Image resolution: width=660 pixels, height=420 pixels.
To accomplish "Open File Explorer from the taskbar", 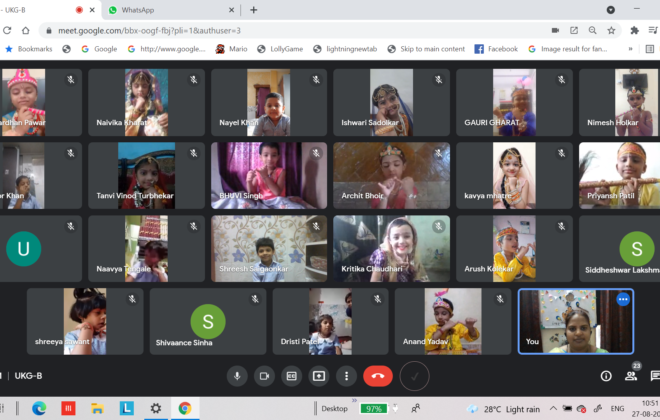I will (x=97, y=408).
